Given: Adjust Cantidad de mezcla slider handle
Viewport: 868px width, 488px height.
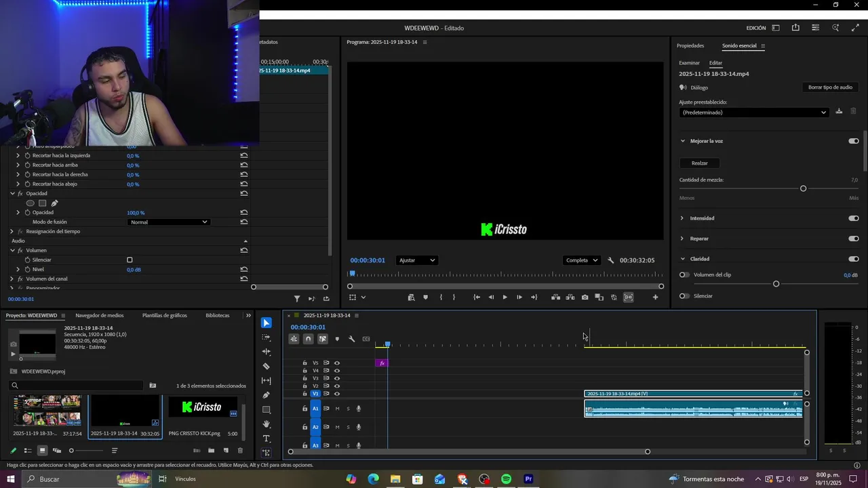Looking at the screenshot, I should point(803,188).
